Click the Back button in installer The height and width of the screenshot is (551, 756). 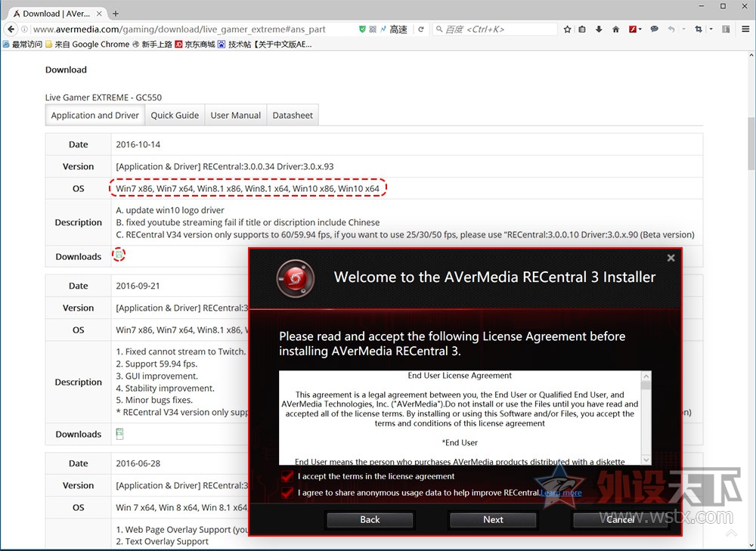(x=370, y=520)
